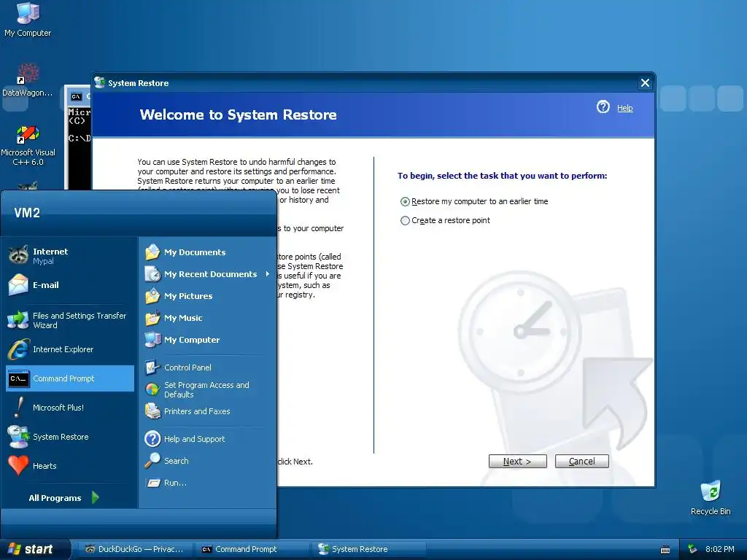Click the Help question mark icon in System Restore
747x560 pixels.
[603, 106]
